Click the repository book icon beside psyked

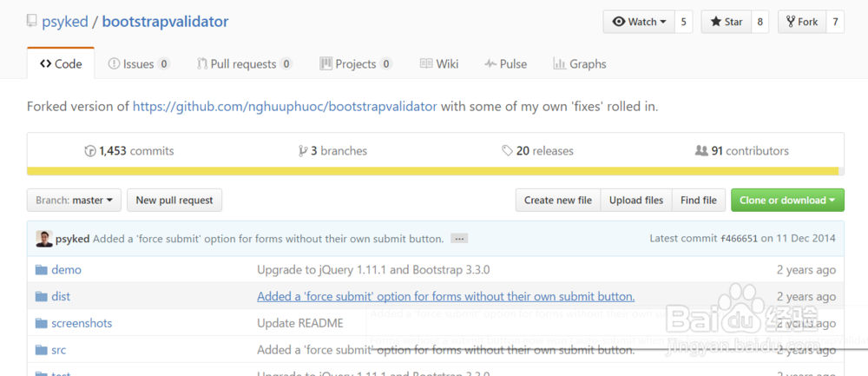click(31, 22)
